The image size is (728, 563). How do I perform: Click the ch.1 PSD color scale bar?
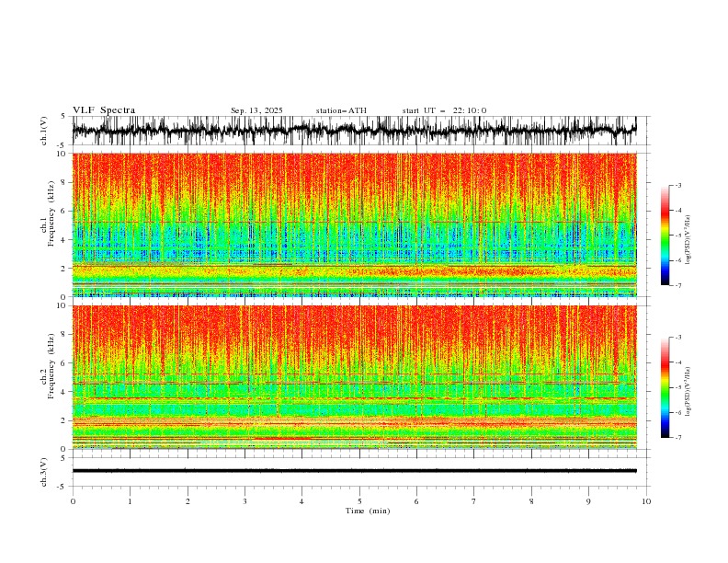[x=665, y=236]
